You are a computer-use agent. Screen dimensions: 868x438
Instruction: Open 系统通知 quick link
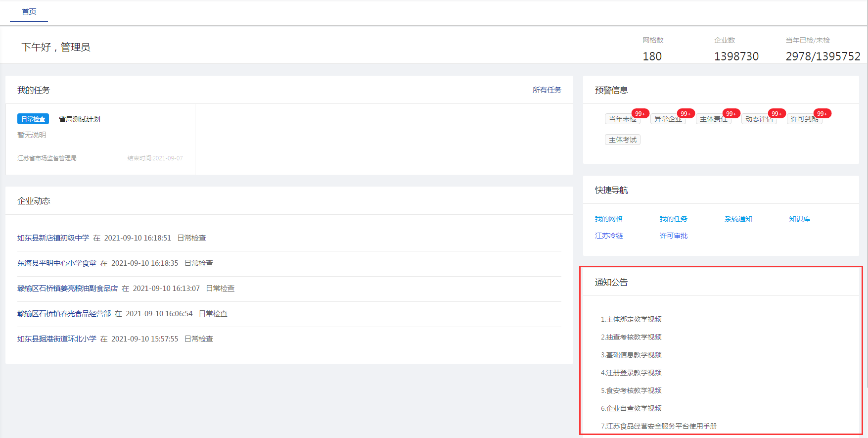[738, 219]
